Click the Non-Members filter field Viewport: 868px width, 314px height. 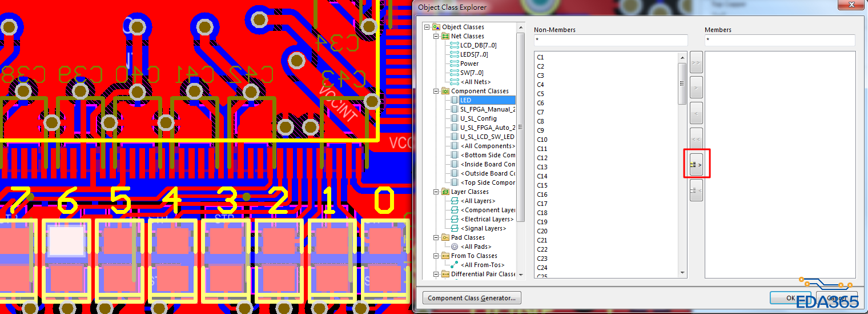611,41
